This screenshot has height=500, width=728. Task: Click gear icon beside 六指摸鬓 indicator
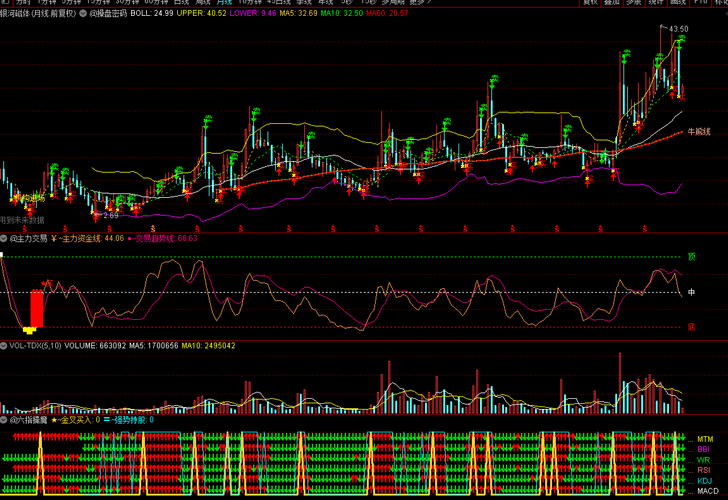(x=5, y=421)
